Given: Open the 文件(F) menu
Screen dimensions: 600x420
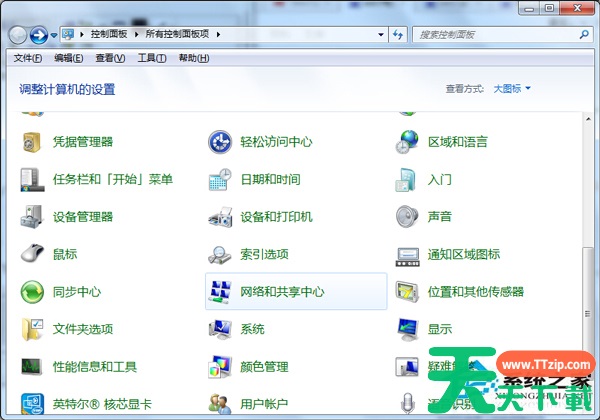Looking at the screenshot, I should 27,58.
